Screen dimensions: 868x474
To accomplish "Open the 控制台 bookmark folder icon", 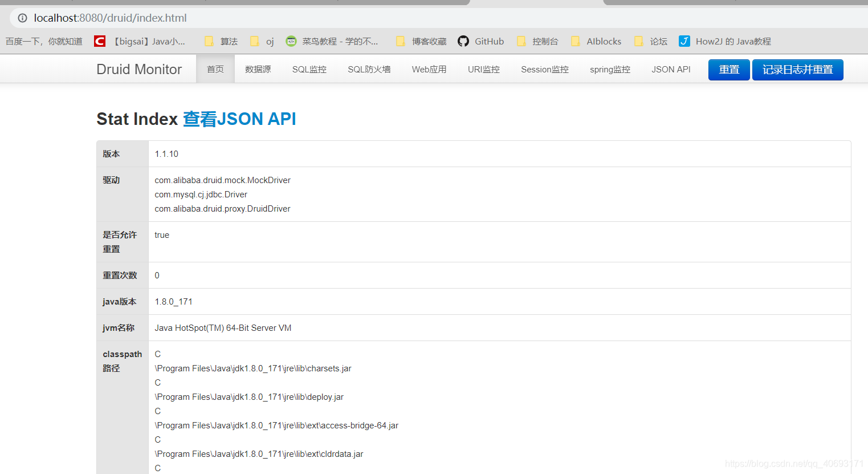I will pyautogui.click(x=521, y=41).
